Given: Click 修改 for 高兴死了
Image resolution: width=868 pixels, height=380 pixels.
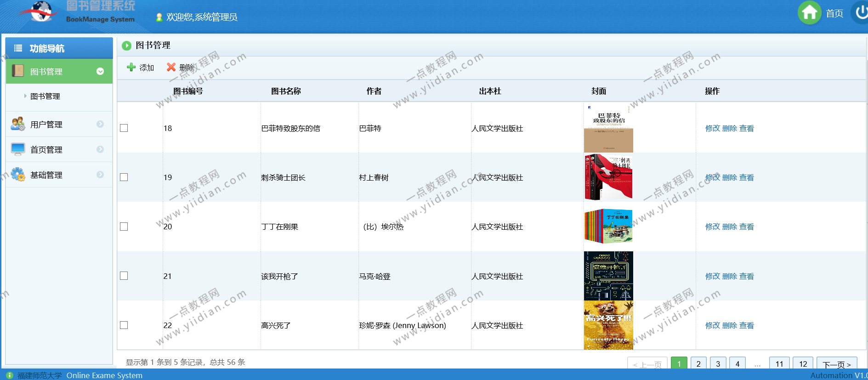Looking at the screenshot, I should 713,325.
